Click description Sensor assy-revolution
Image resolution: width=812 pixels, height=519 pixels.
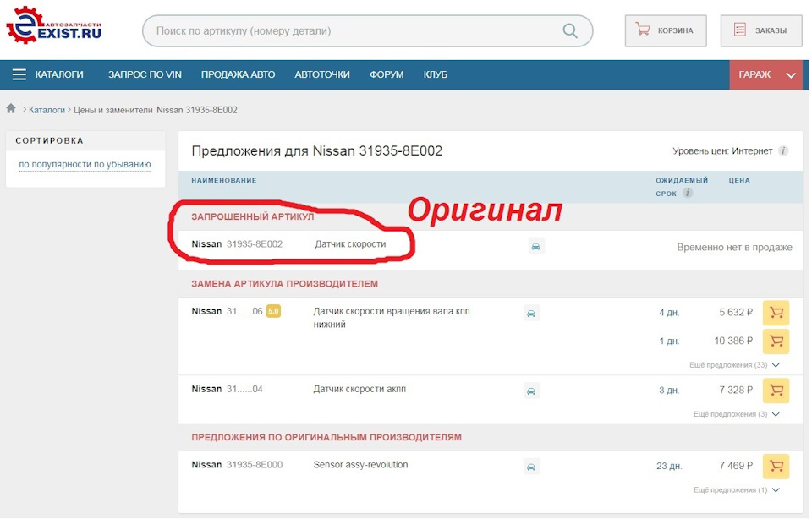click(360, 465)
